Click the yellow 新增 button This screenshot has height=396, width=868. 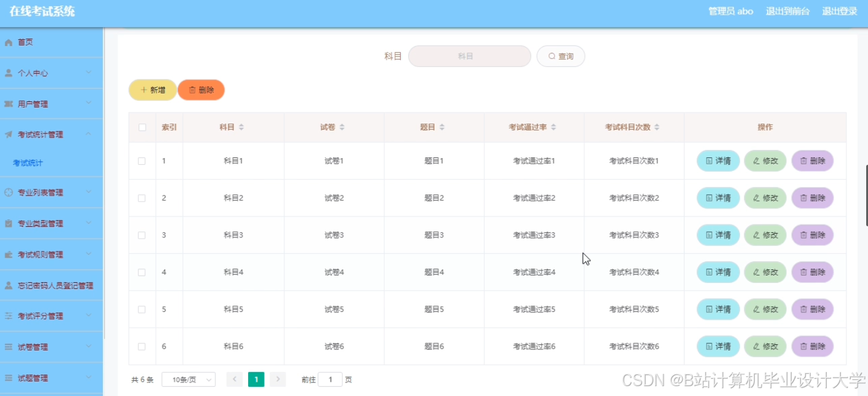click(x=153, y=90)
